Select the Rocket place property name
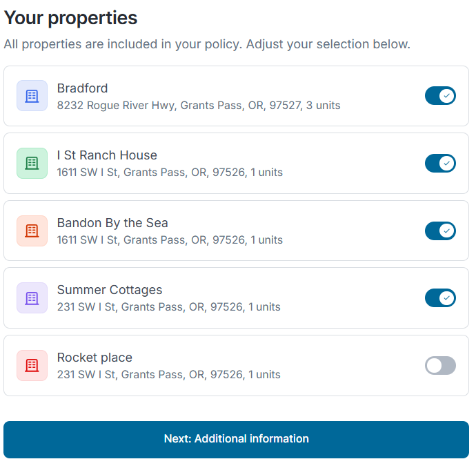This screenshot has height=468, width=476. (95, 358)
